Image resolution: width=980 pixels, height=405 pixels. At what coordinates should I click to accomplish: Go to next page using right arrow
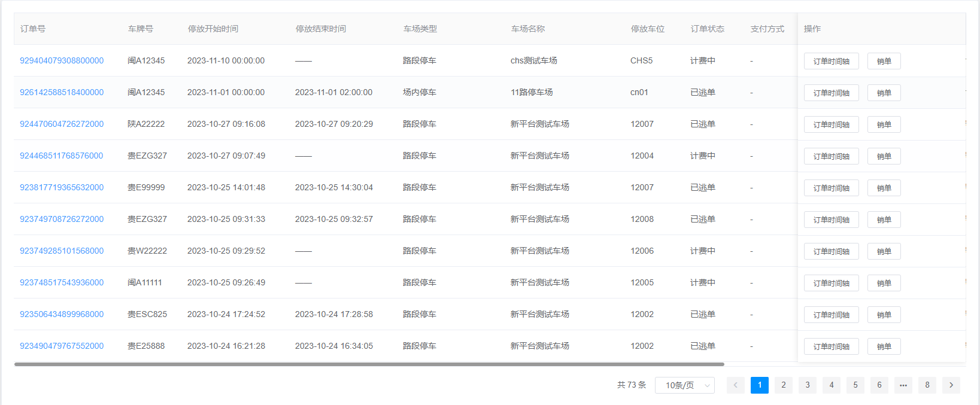pyautogui.click(x=951, y=385)
